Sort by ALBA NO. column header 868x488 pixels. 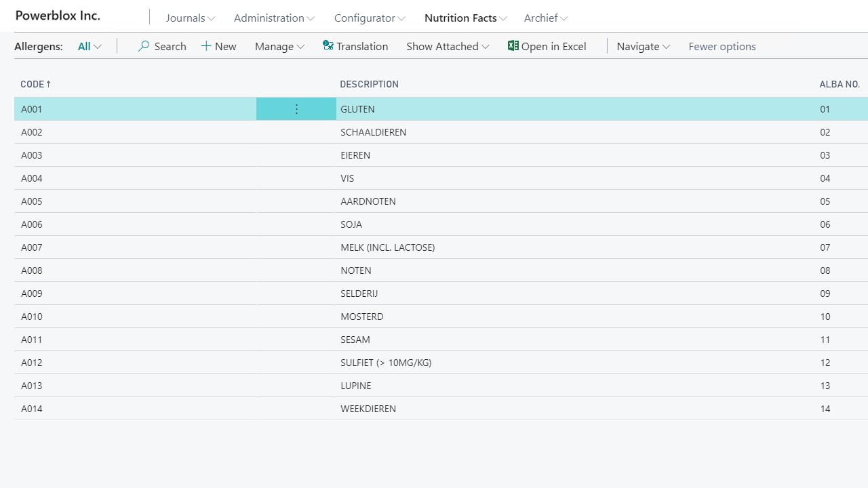pyautogui.click(x=840, y=84)
